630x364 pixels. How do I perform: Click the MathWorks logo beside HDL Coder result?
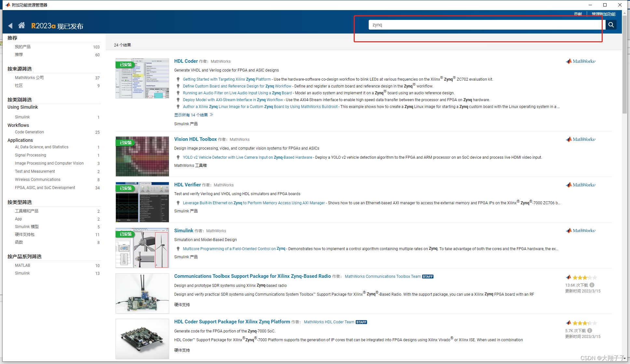coord(581,61)
